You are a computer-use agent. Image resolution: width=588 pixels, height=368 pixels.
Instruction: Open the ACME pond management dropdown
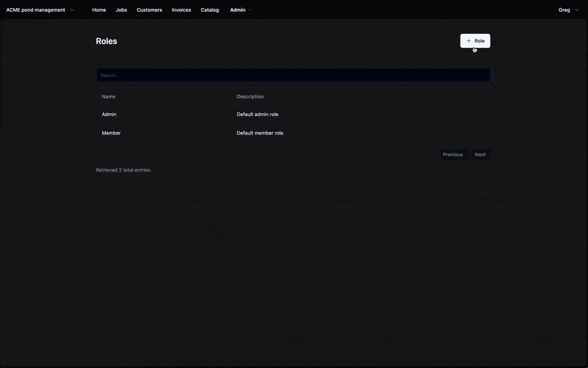point(40,10)
